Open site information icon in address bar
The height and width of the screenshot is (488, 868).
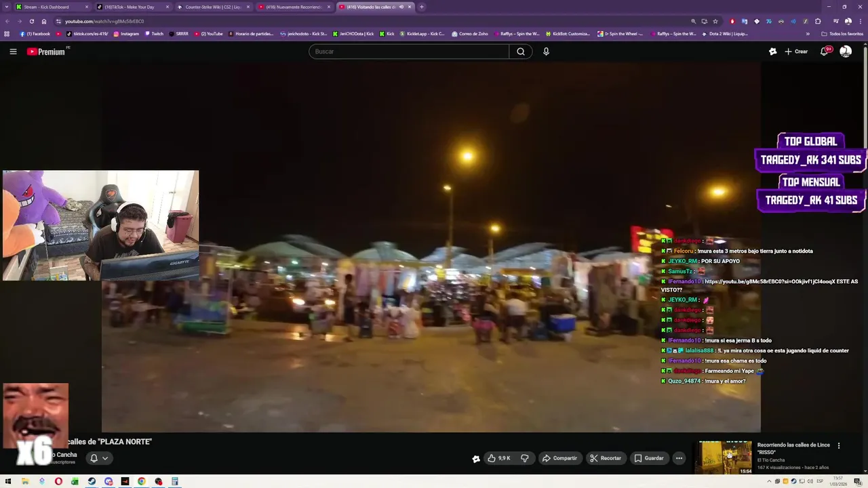[x=58, y=21]
